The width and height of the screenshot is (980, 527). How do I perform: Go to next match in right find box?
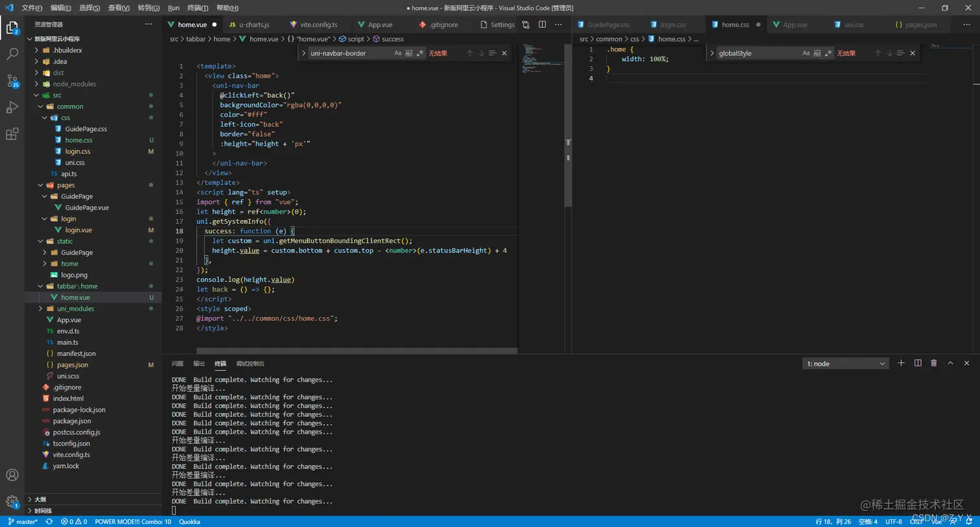[889, 53]
